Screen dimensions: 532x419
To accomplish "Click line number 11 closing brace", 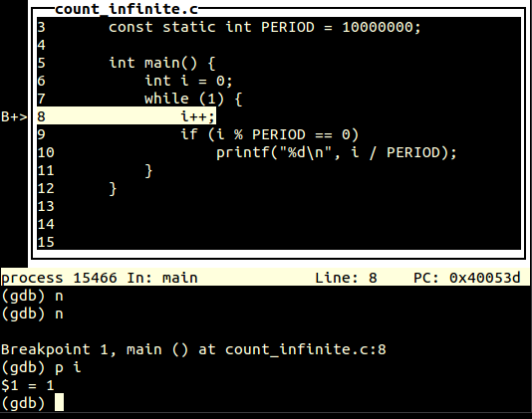I will click(46, 170).
